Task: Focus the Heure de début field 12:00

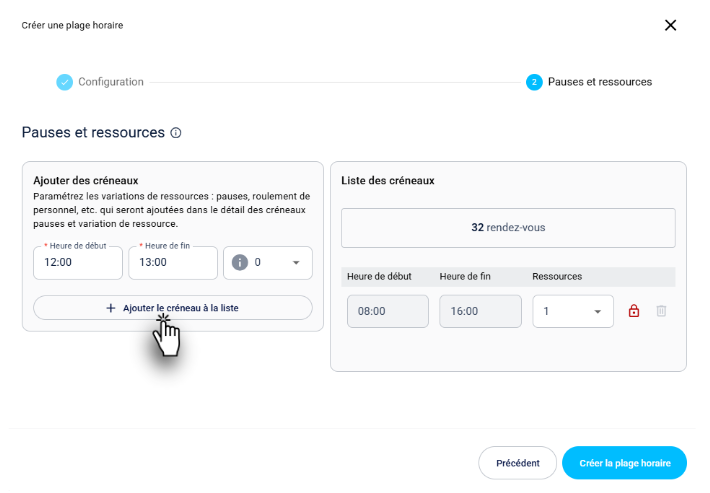Action: pos(78,263)
